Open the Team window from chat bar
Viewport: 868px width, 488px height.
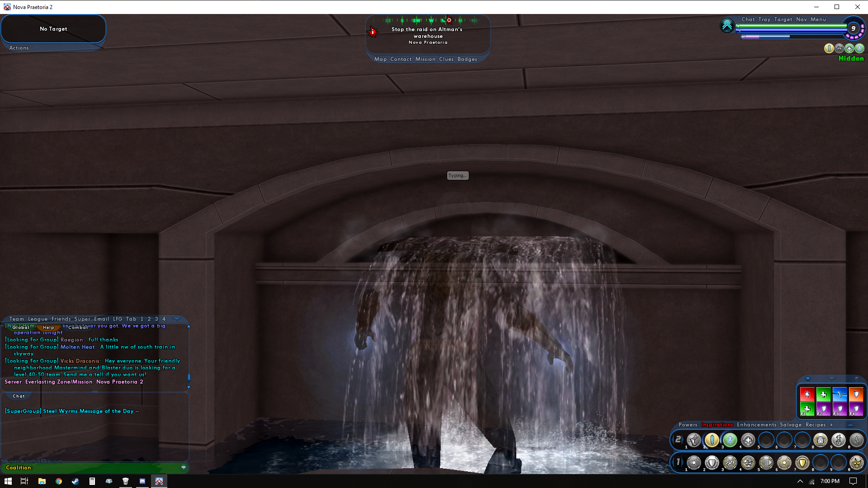(x=17, y=319)
